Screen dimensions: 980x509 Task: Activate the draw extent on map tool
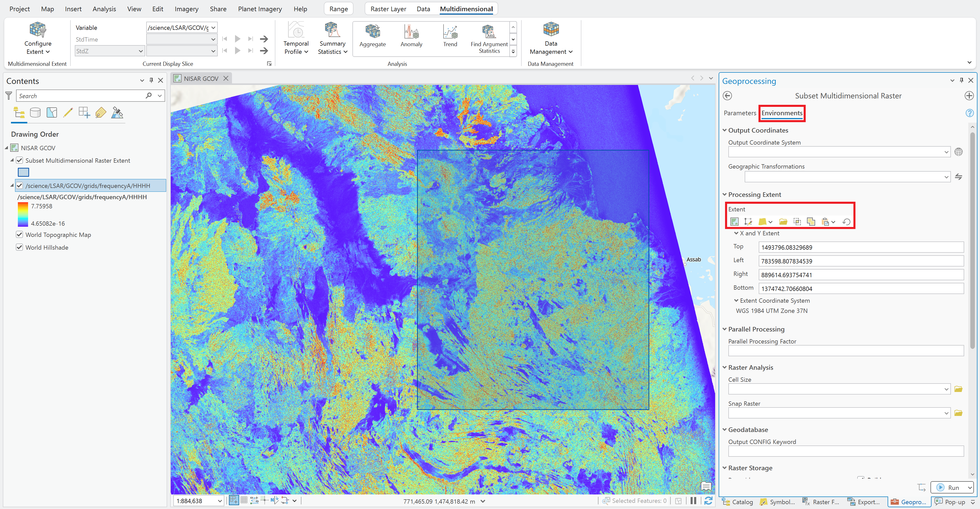pos(748,222)
